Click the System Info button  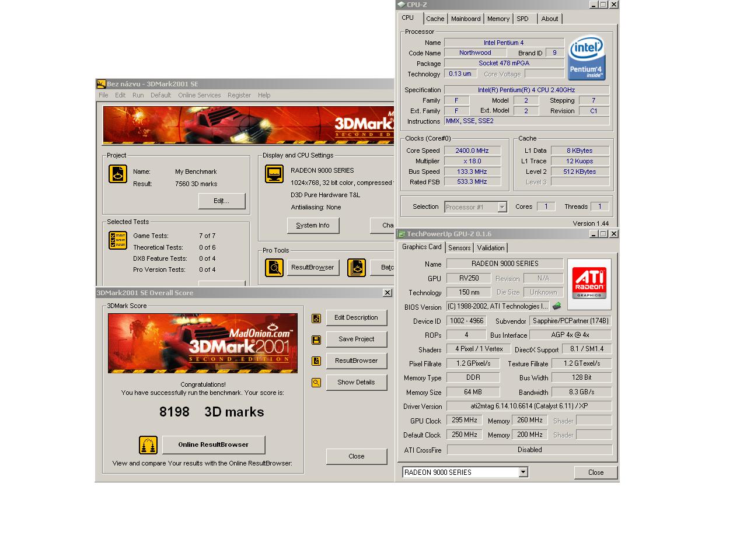[313, 225]
